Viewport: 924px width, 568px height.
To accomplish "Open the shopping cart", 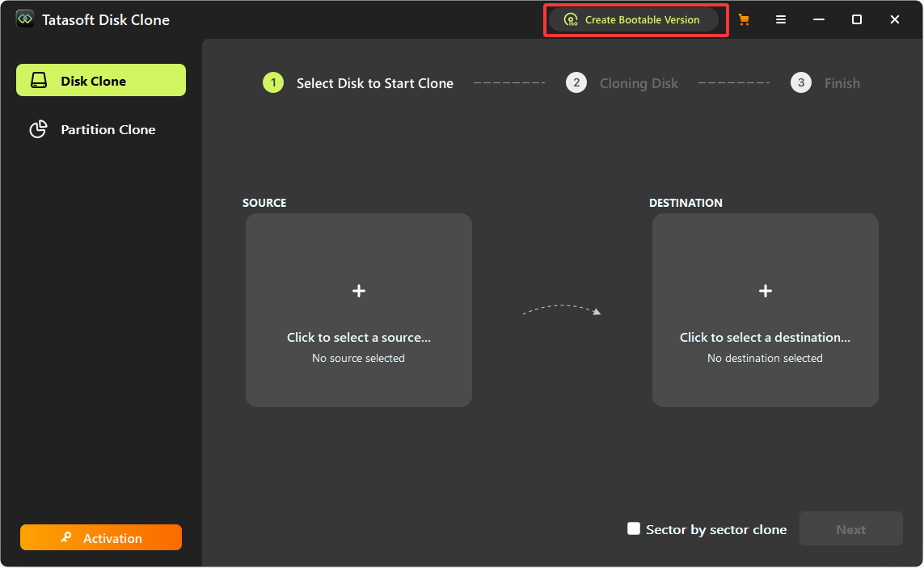I will click(745, 19).
